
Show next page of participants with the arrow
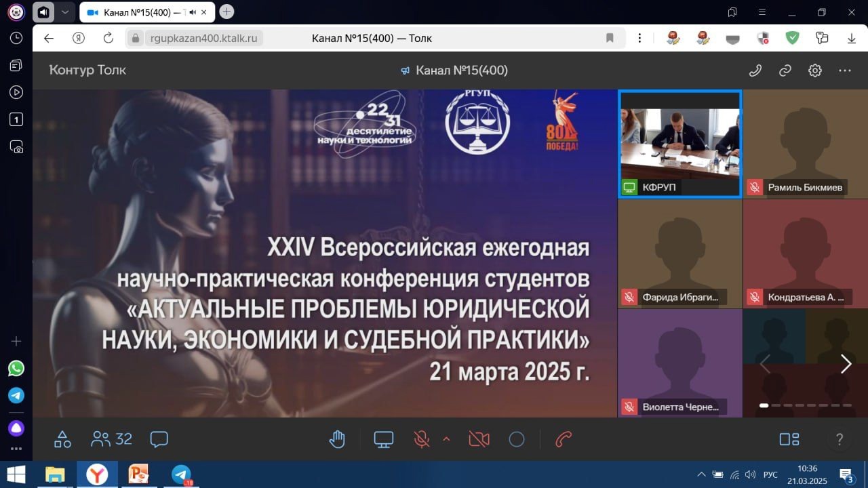(x=846, y=364)
